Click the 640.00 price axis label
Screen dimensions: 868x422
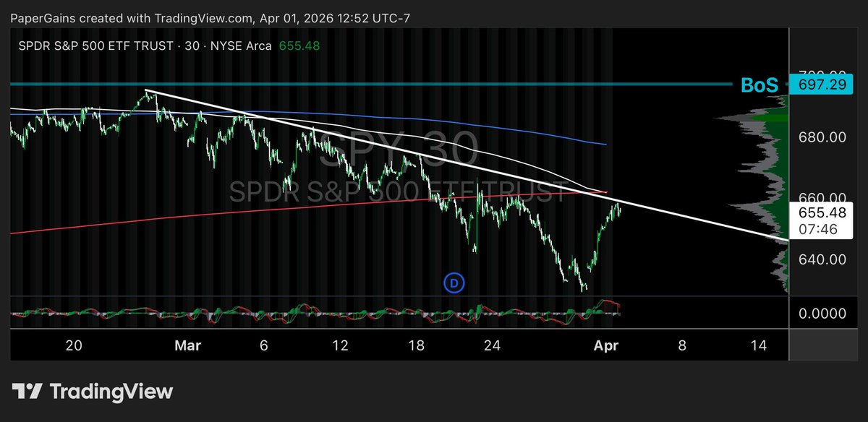[822, 259]
